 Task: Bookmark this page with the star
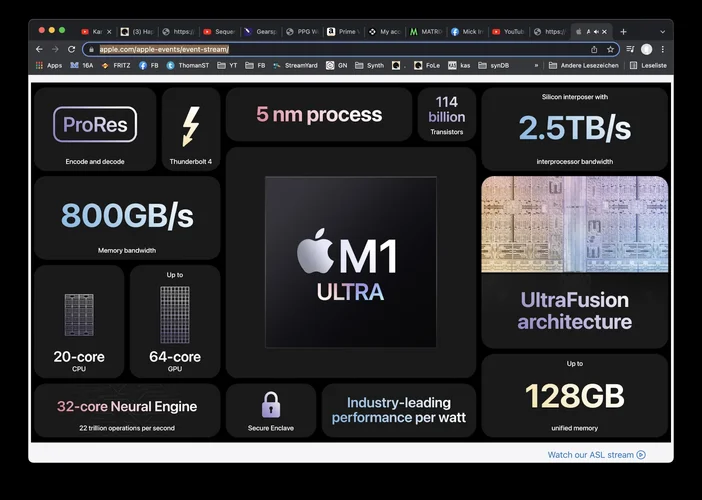(x=610, y=49)
